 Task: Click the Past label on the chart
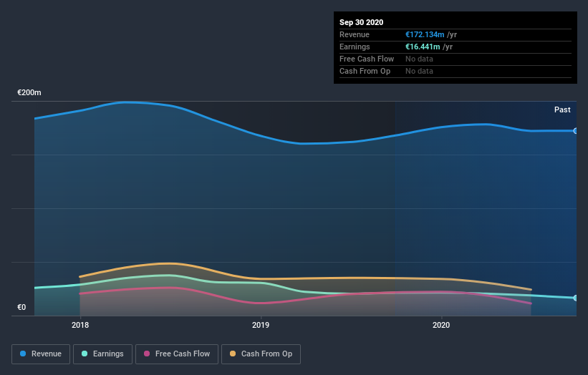click(x=562, y=109)
